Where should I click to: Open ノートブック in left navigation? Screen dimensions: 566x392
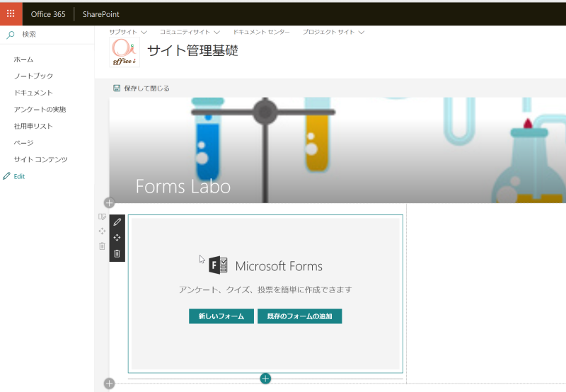tap(33, 76)
